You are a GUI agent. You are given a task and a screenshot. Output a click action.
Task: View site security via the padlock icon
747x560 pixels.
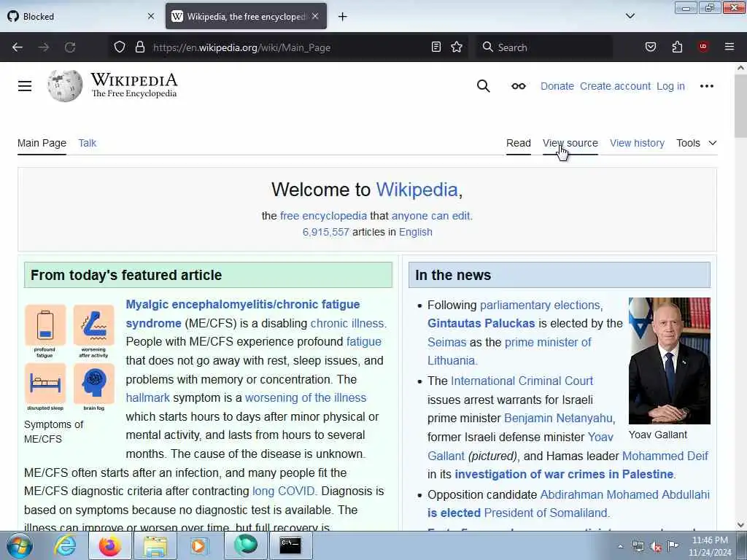click(139, 47)
